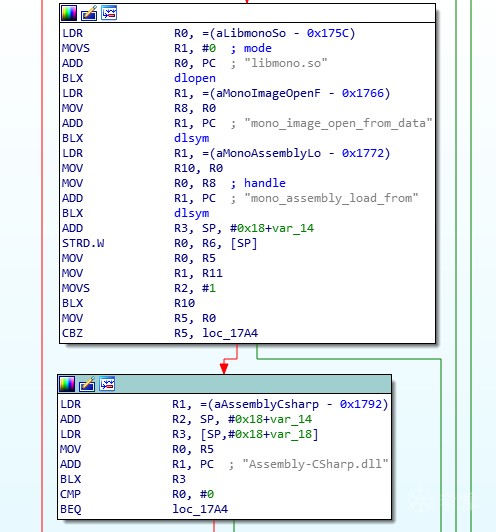Click var_14 in ADD R2, SP line
496x532 pixels.
tap(291, 419)
